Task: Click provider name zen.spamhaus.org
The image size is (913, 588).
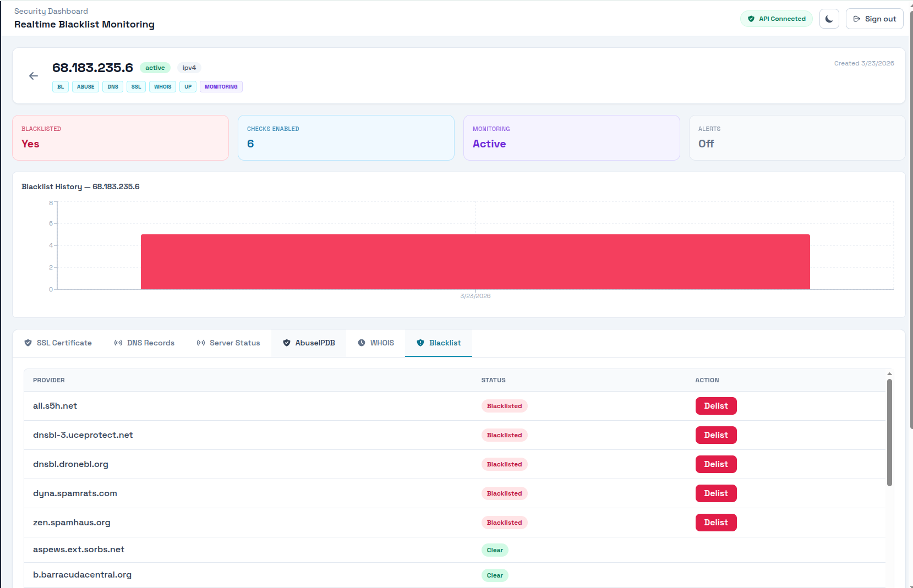Action: (72, 523)
